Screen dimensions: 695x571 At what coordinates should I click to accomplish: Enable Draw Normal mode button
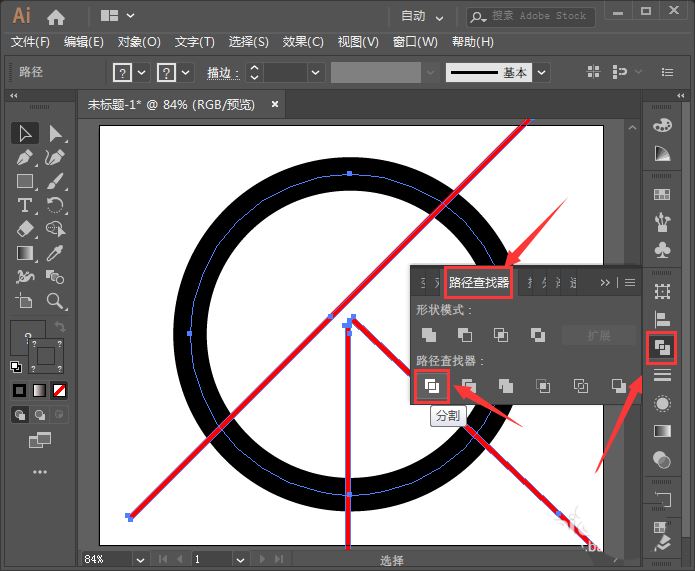(20, 414)
